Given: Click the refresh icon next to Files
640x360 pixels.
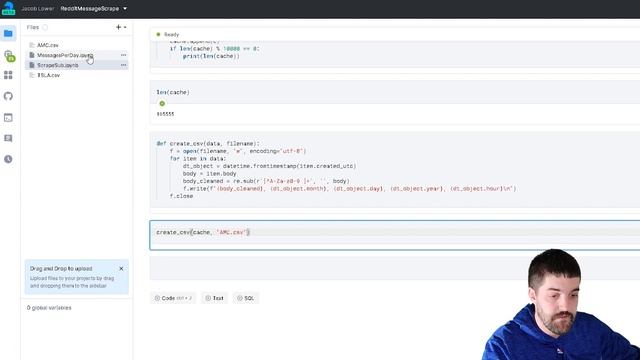Looking at the screenshot, I should click(x=45, y=27).
